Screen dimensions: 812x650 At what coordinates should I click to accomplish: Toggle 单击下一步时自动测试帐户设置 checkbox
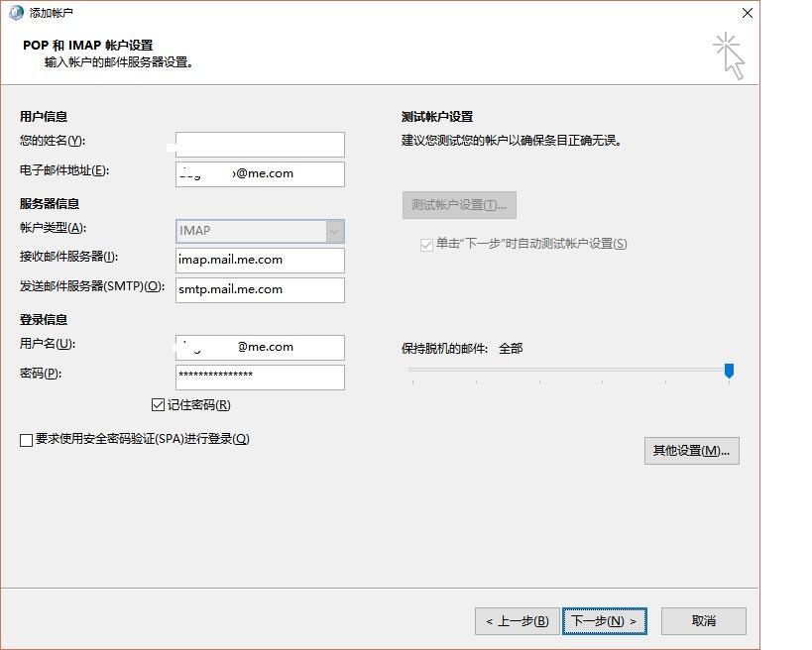(426, 245)
